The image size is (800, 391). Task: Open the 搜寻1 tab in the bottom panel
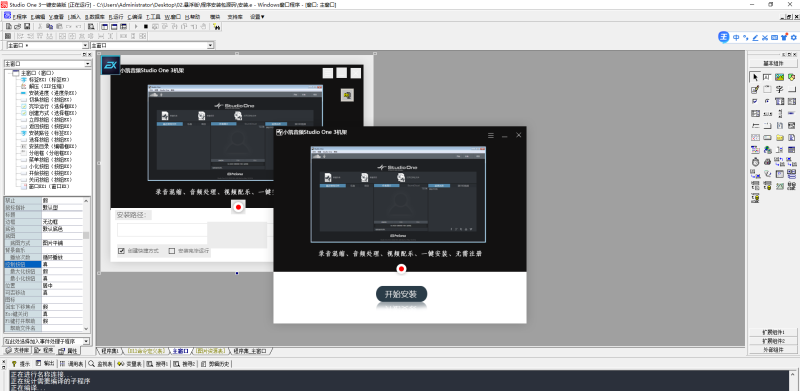[157, 363]
